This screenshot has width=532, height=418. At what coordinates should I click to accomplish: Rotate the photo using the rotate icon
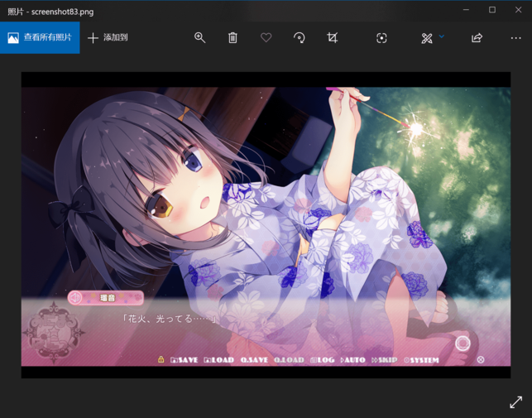point(299,37)
